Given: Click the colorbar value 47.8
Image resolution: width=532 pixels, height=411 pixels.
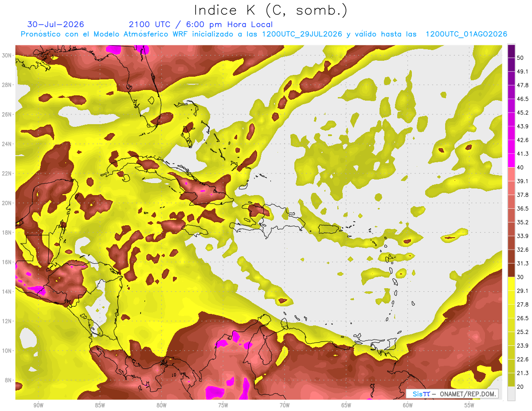Looking at the screenshot, I should tap(523, 85).
